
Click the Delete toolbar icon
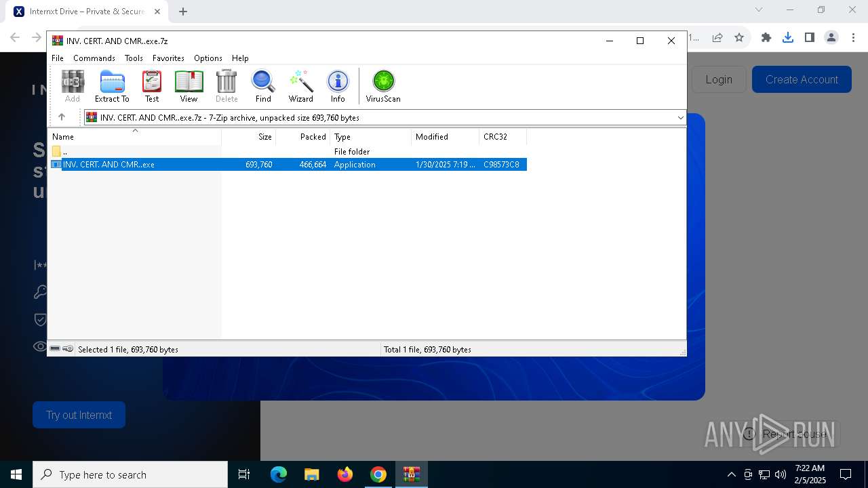click(226, 86)
